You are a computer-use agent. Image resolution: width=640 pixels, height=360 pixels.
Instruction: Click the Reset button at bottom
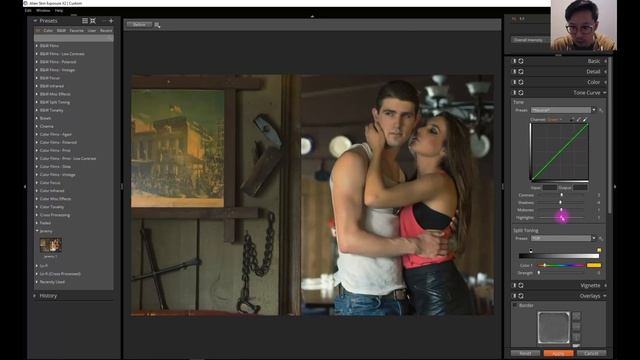click(x=525, y=353)
